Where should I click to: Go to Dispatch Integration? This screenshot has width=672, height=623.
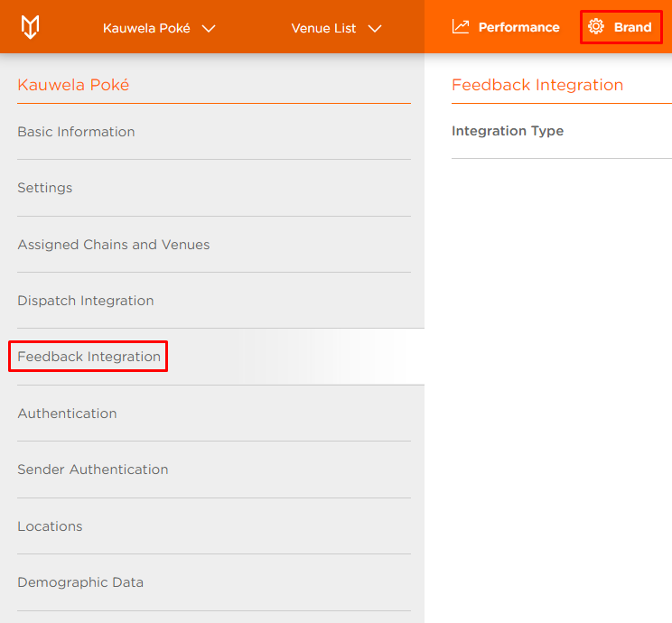pyautogui.click(x=214, y=301)
